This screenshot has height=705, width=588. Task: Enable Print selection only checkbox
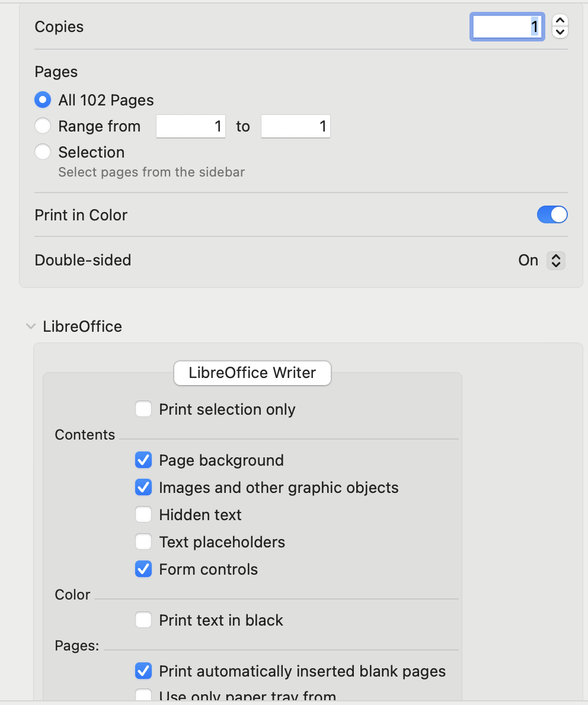pos(143,409)
